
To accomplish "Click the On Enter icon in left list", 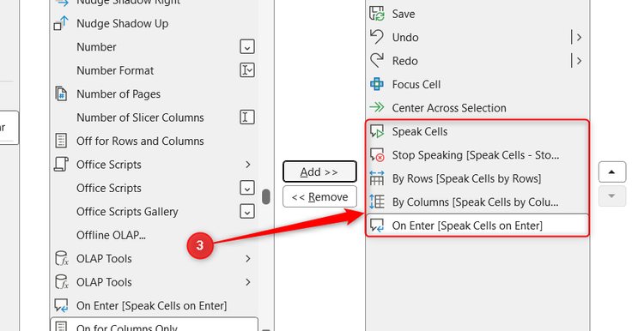I will click(x=61, y=305).
